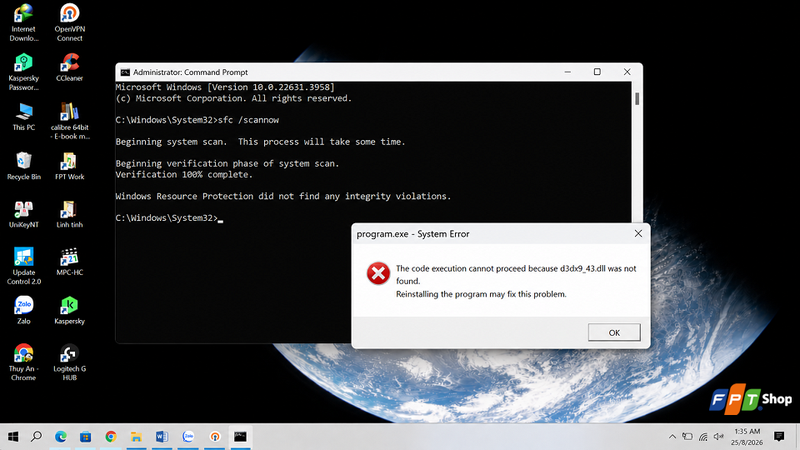The image size is (800, 450).
Task: Click the taskbar Search magnifier
Action: point(36,437)
